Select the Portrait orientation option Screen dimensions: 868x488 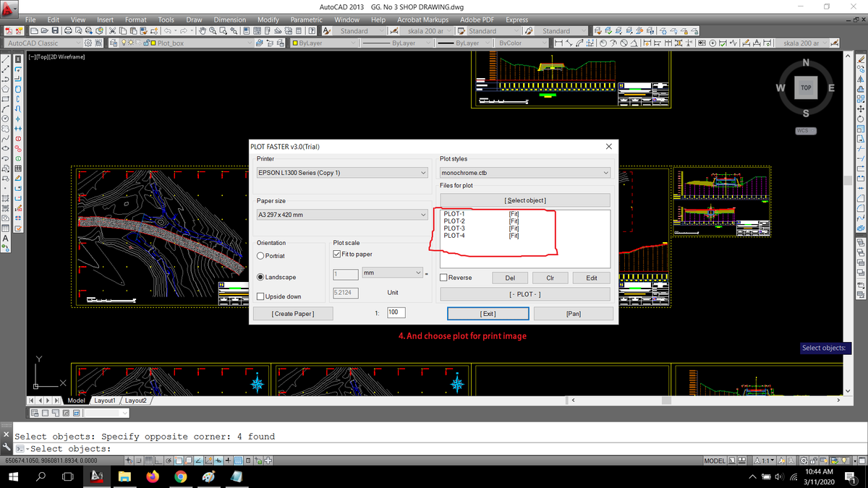coord(261,256)
